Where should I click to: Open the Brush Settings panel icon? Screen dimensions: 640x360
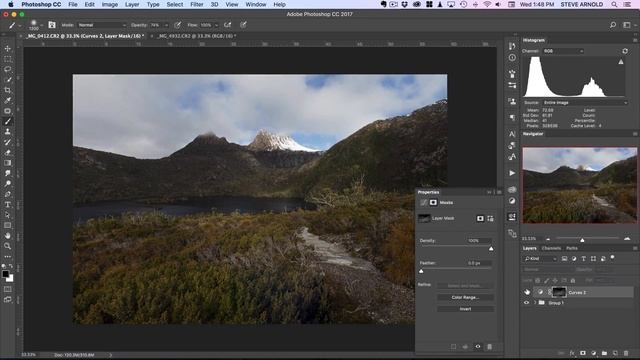52,25
